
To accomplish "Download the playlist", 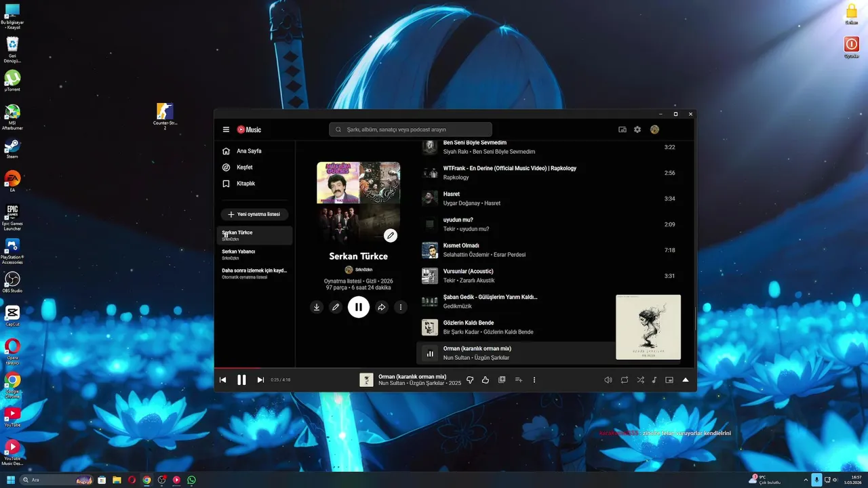I will 316,307.
